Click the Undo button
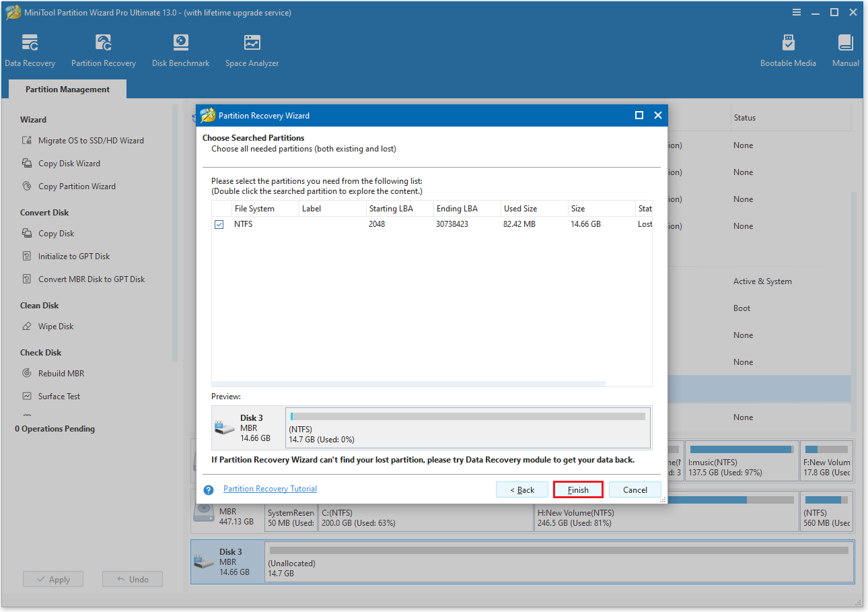The height and width of the screenshot is (612, 868). click(x=133, y=580)
